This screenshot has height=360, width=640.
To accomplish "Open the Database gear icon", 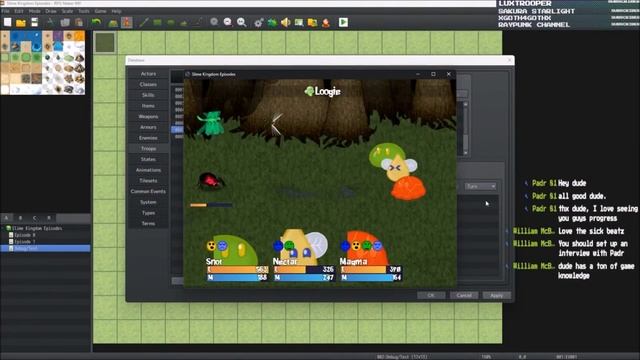I will pyautogui.click(x=258, y=22).
